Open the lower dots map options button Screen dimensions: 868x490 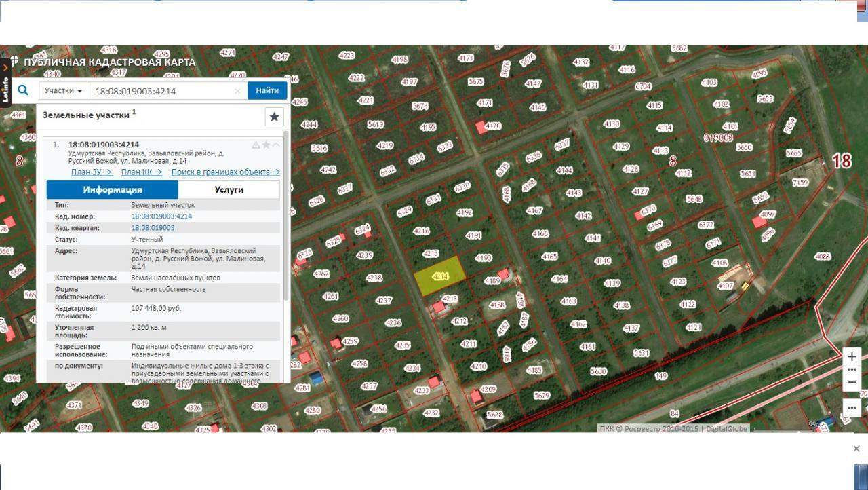tap(852, 407)
